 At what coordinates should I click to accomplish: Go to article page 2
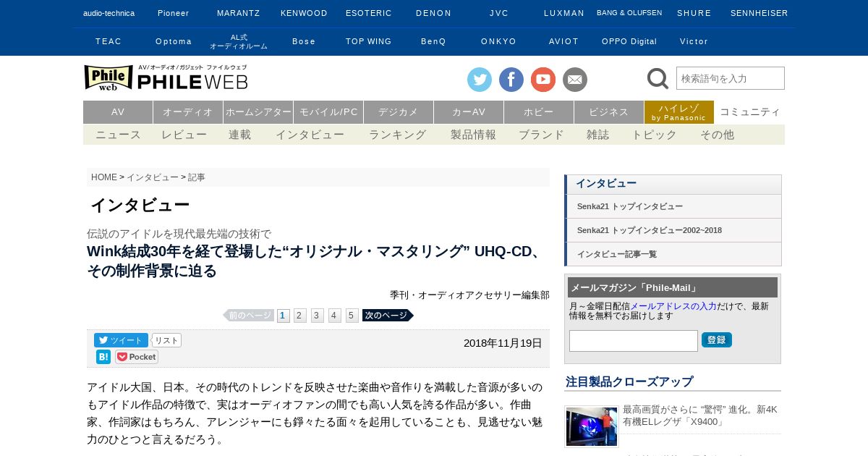(x=300, y=316)
